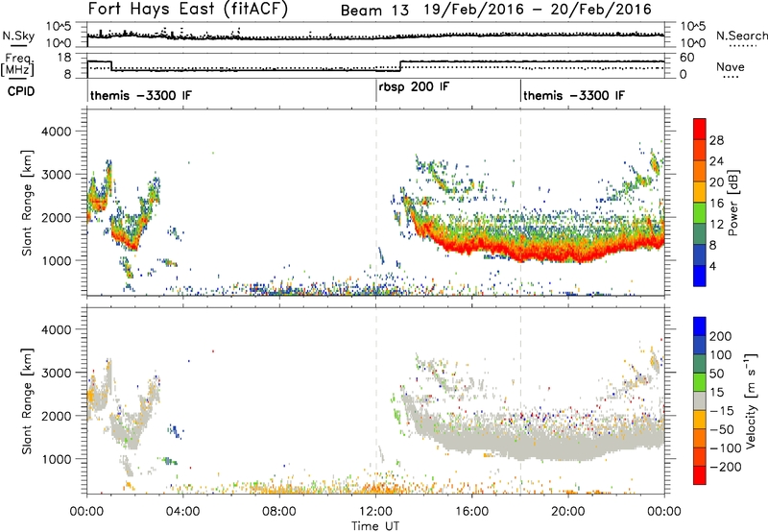Click the '16' tick on the Power color bar
Screen dimensions: 768x532
[716, 204]
